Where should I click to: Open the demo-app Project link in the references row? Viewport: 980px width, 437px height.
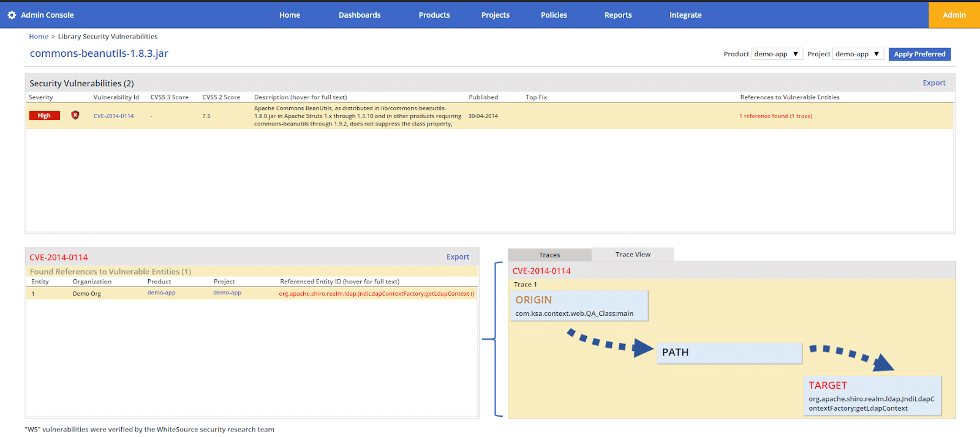(x=227, y=293)
